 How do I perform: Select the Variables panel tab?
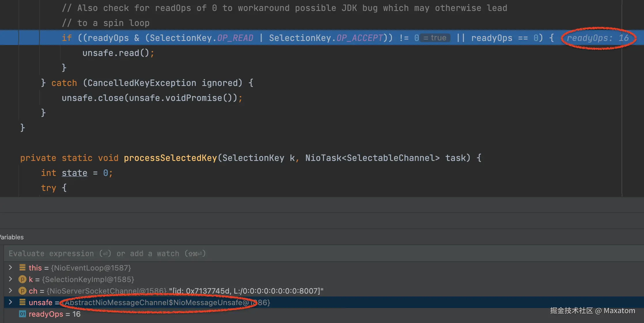[12, 237]
